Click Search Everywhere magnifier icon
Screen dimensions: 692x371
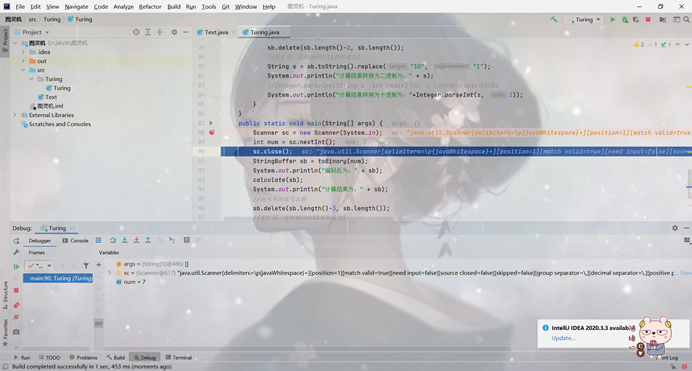(687, 19)
